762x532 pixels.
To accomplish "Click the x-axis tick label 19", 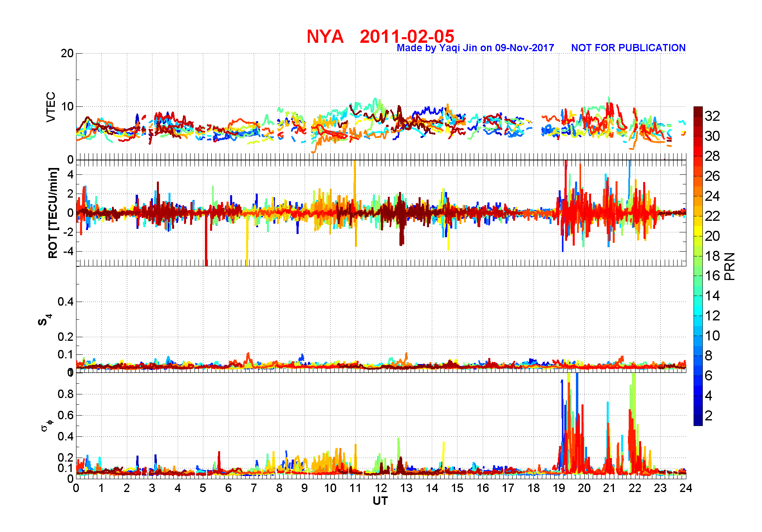I will click(559, 488).
